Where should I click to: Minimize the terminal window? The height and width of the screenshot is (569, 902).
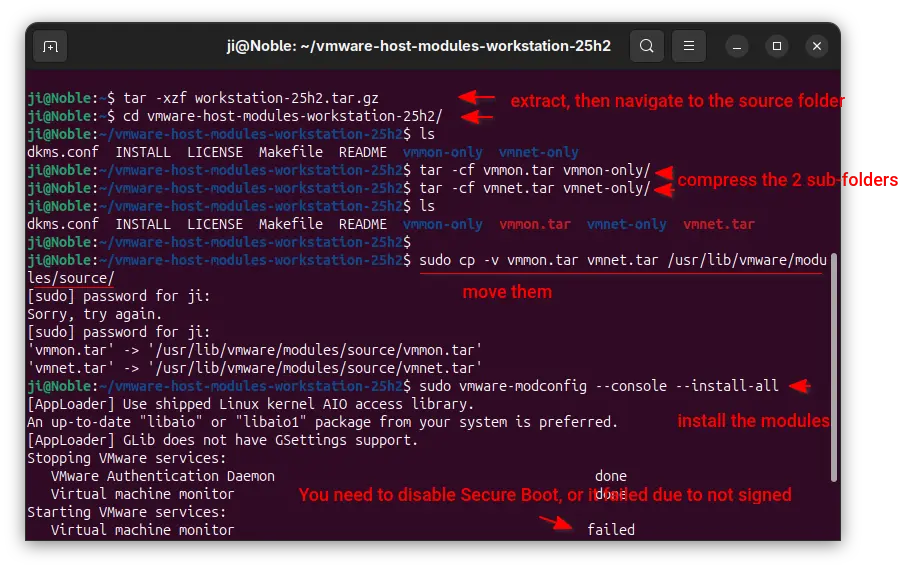click(x=740, y=46)
